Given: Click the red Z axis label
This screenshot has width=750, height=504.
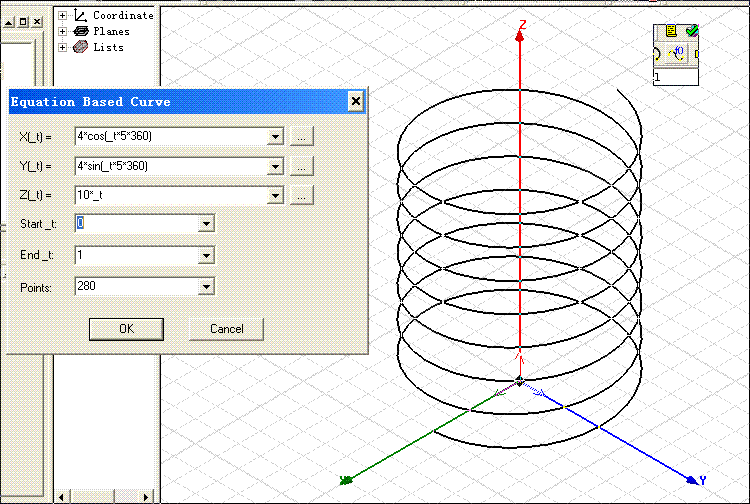Looking at the screenshot, I should (523, 24).
